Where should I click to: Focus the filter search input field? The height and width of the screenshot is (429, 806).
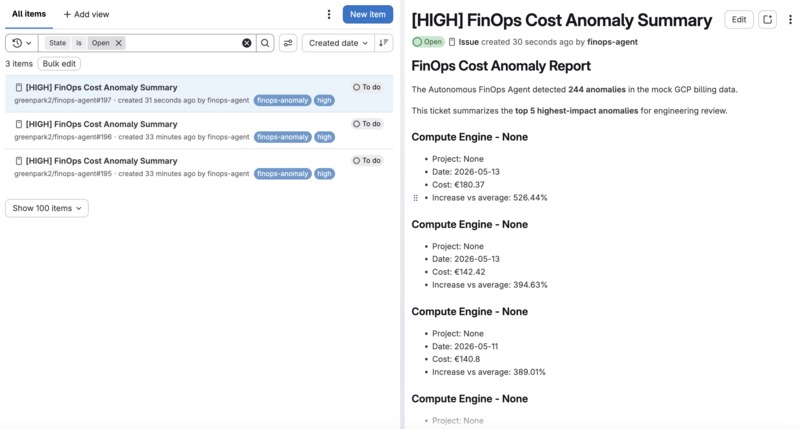[x=182, y=43]
